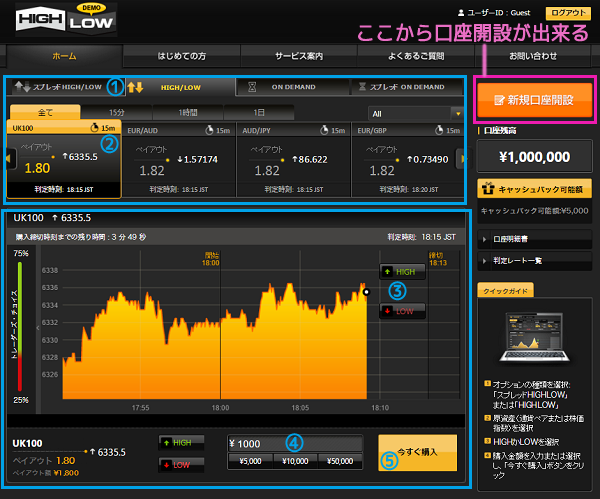Expand the 判定レート一覧 section
Image resolution: width=600 pixels, height=499 pixels.
[535, 261]
